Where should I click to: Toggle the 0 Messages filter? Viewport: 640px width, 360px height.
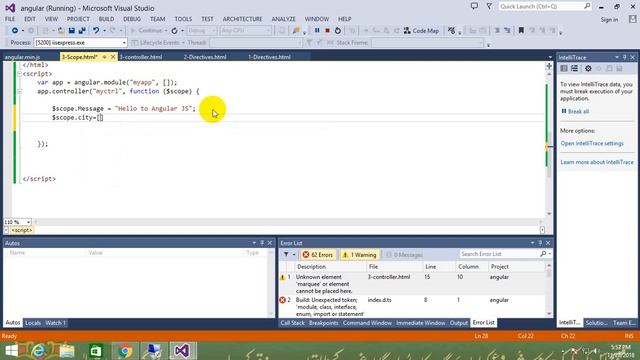coord(404,255)
